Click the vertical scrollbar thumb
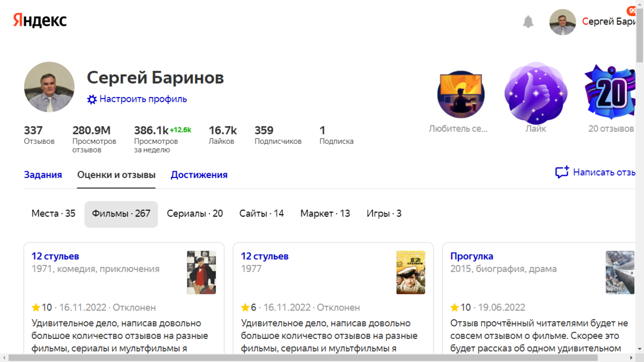Image resolution: width=644 pixels, height=362 pixels. (640, 35)
